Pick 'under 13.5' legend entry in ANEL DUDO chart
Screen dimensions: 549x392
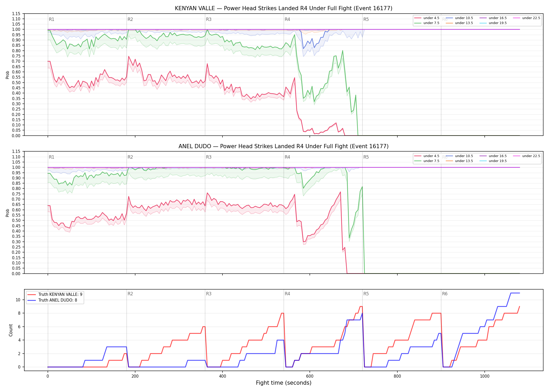point(459,161)
